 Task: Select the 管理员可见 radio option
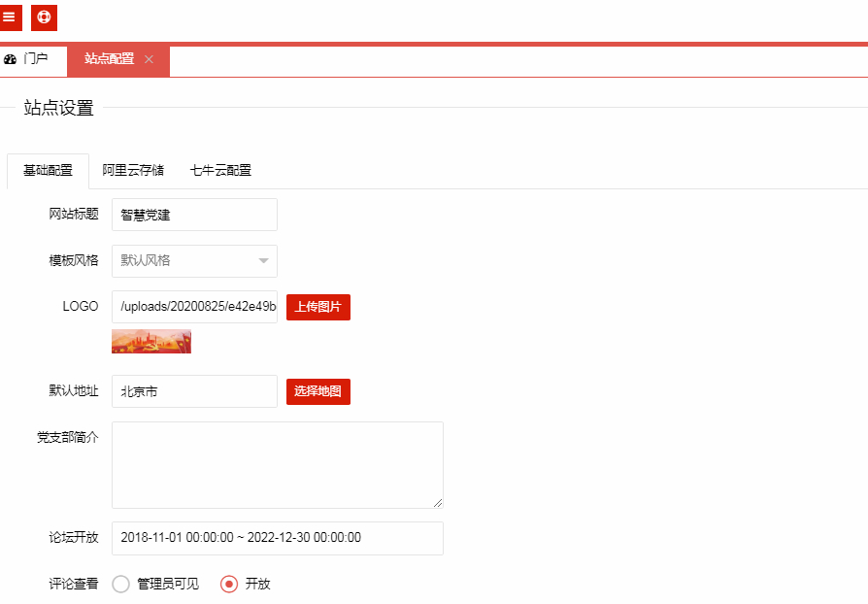121,585
